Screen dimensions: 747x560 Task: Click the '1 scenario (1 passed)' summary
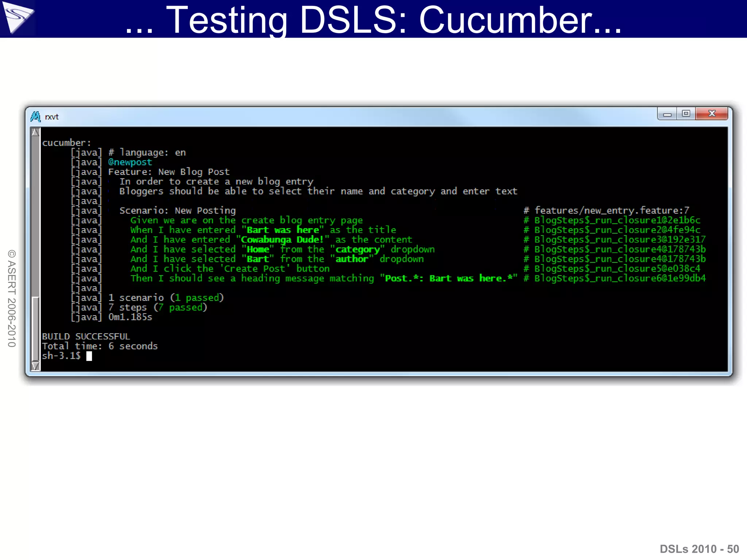coord(166,298)
